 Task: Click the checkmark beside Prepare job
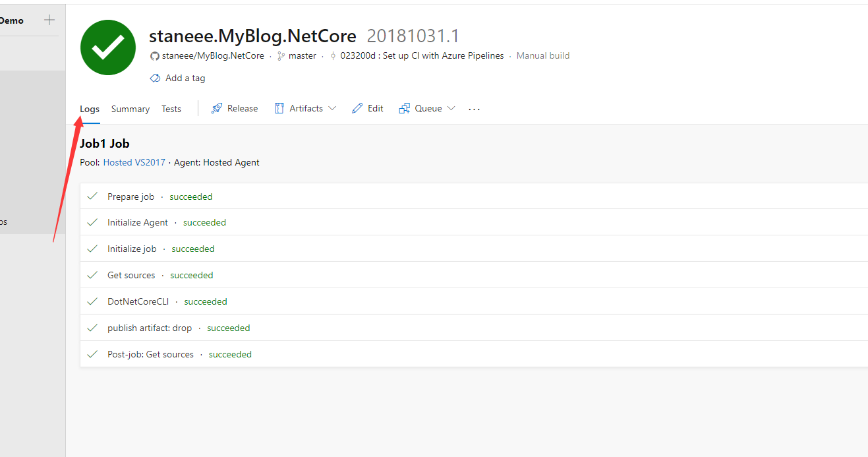[x=92, y=197]
